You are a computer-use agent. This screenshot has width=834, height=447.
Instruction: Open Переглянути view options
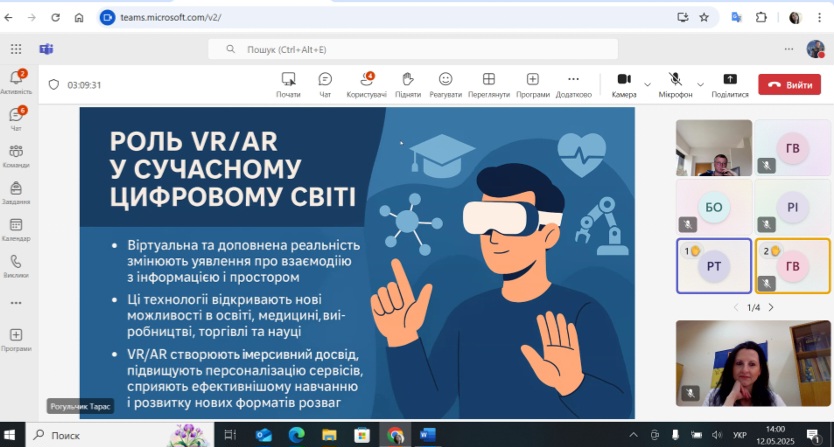pos(488,83)
